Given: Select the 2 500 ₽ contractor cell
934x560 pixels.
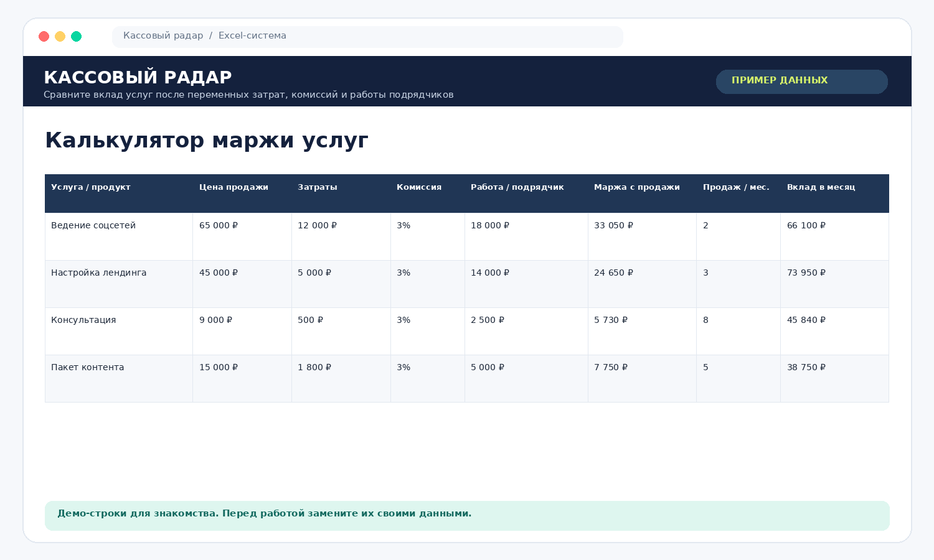Looking at the screenshot, I should 527,331.
